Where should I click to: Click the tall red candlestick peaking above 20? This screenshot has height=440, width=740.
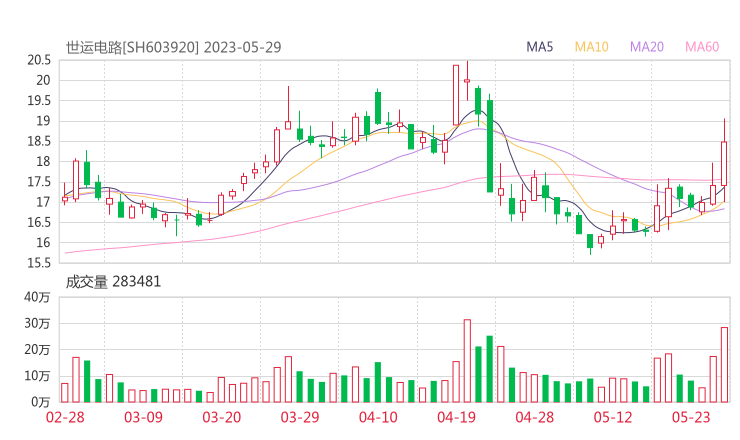pyautogui.click(x=456, y=95)
